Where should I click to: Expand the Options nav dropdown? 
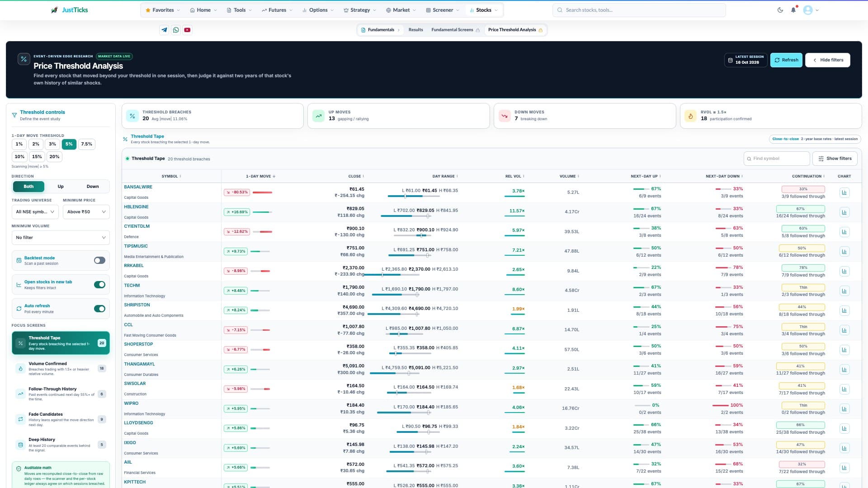(x=318, y=10)
